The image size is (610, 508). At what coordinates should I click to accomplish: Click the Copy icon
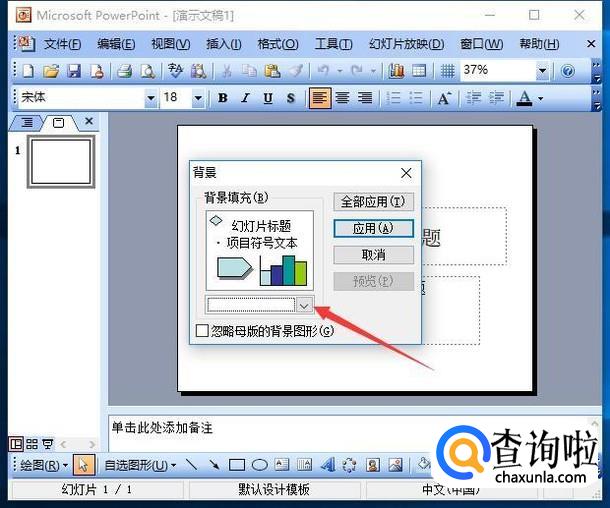tap(249, 71)
